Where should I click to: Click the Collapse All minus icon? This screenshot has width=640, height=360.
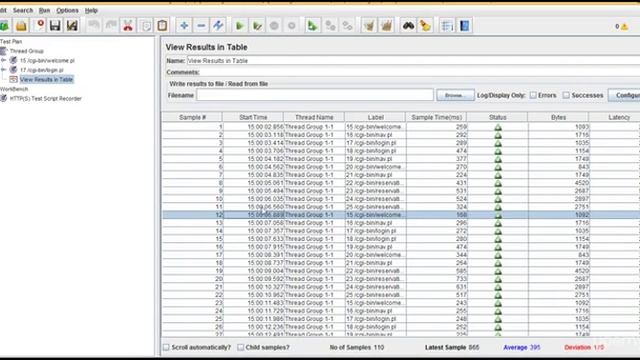coord(201,26)
